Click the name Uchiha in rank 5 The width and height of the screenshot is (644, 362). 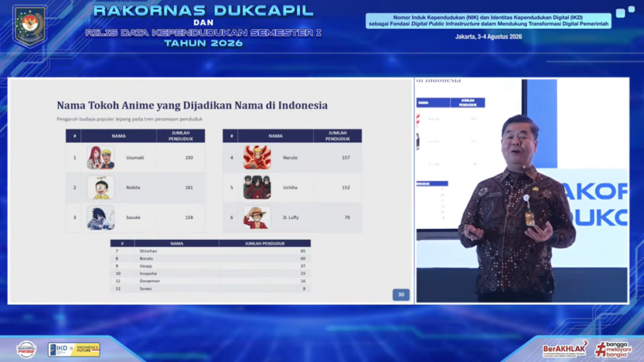(290, 187)
